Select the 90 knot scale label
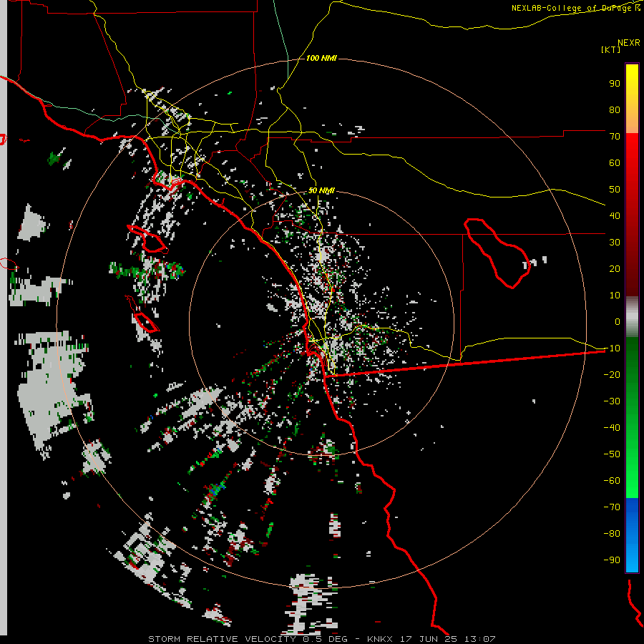Screen dimensions: 644x644 [x=615, y=84]
